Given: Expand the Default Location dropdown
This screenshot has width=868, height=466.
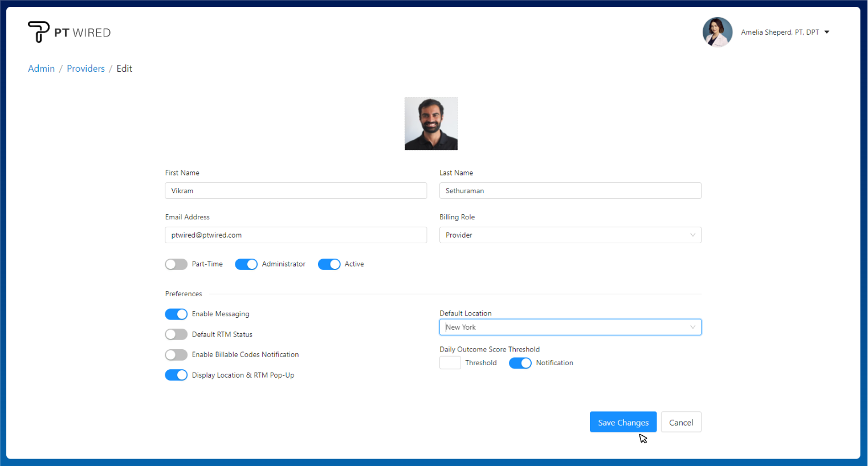Looking at the screenshot, I should [x=570, y=328].
